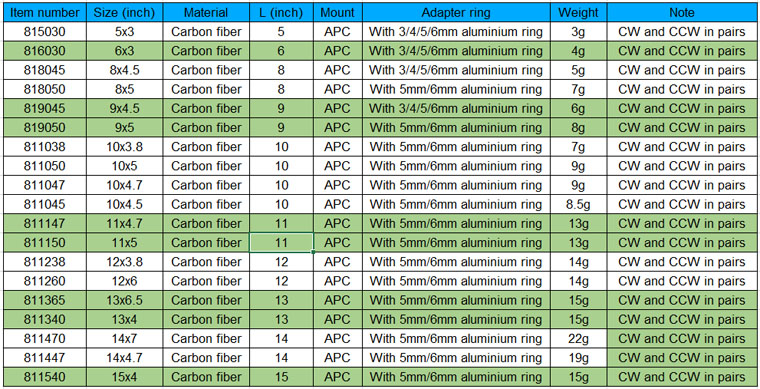
Task: Select the Note column header
Action: [x=682, y=13]
